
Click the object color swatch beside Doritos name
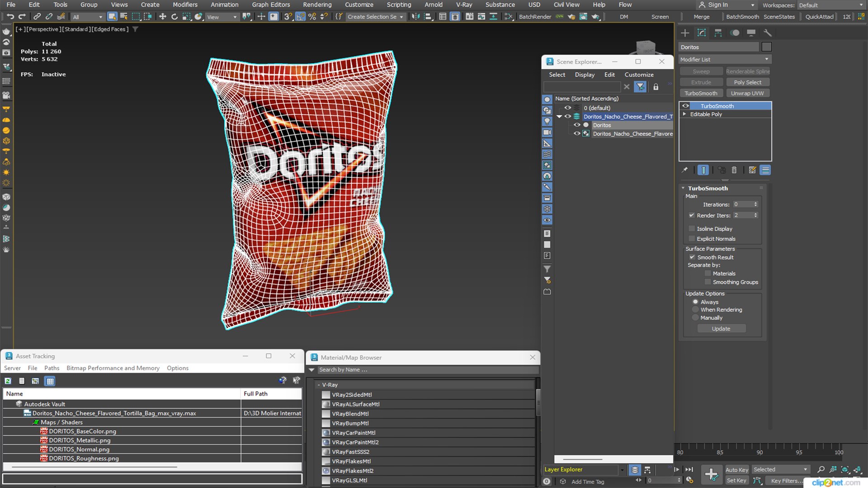(766, 47)
